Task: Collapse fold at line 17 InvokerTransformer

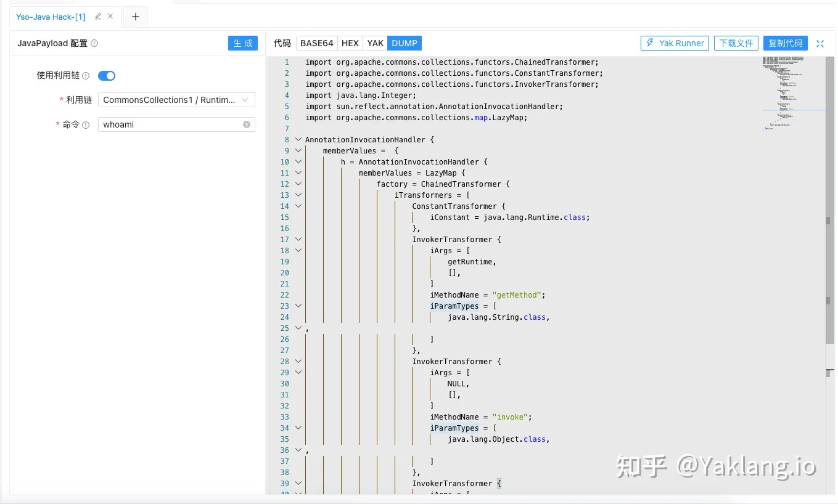Action: click(x=298, y=240)
